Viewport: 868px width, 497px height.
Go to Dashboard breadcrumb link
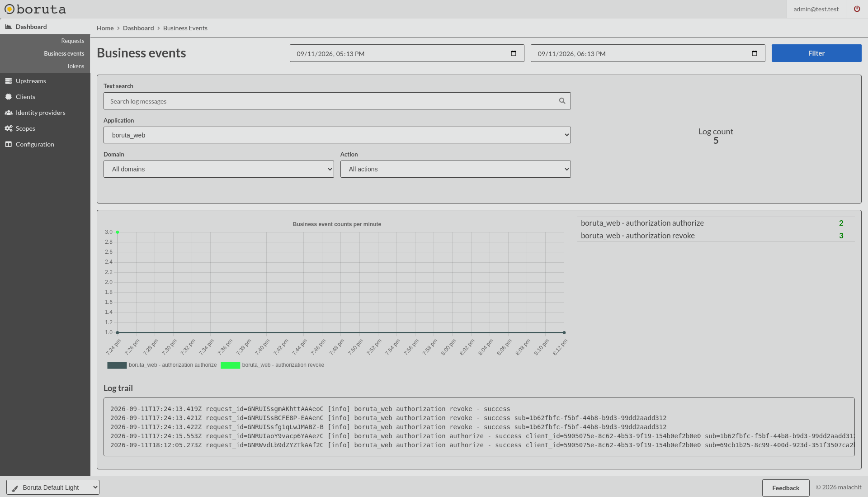(138, 28)
